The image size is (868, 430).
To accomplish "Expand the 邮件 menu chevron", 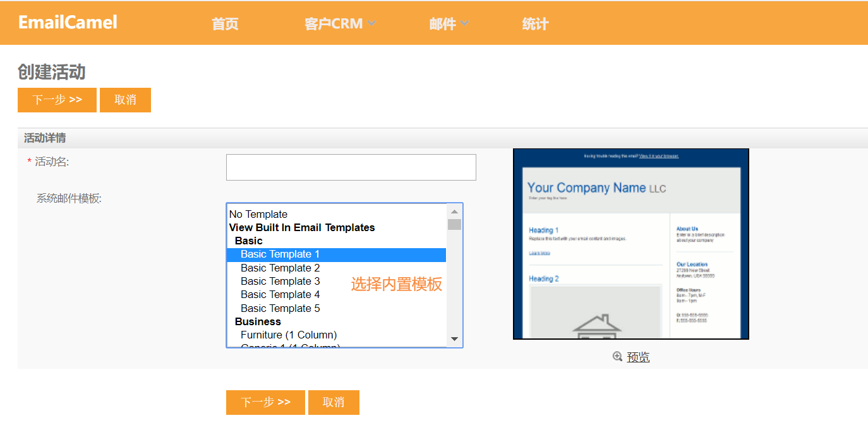I will [466, 22].
